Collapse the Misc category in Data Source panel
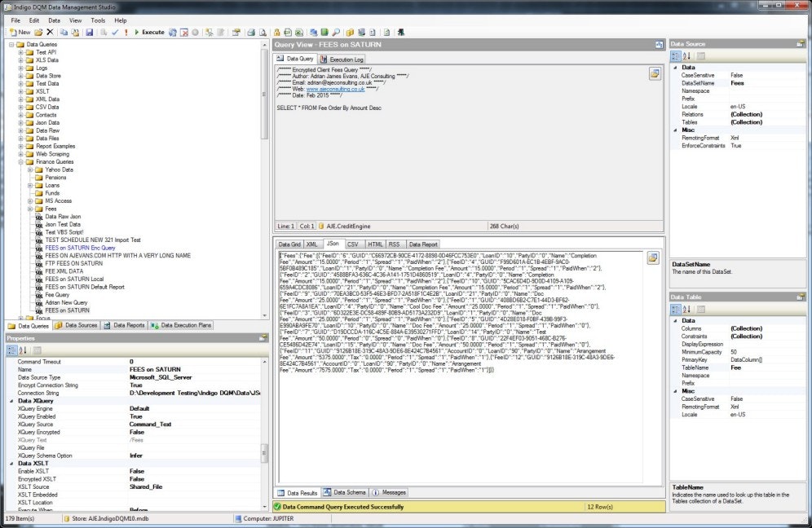 click(674, 130)
